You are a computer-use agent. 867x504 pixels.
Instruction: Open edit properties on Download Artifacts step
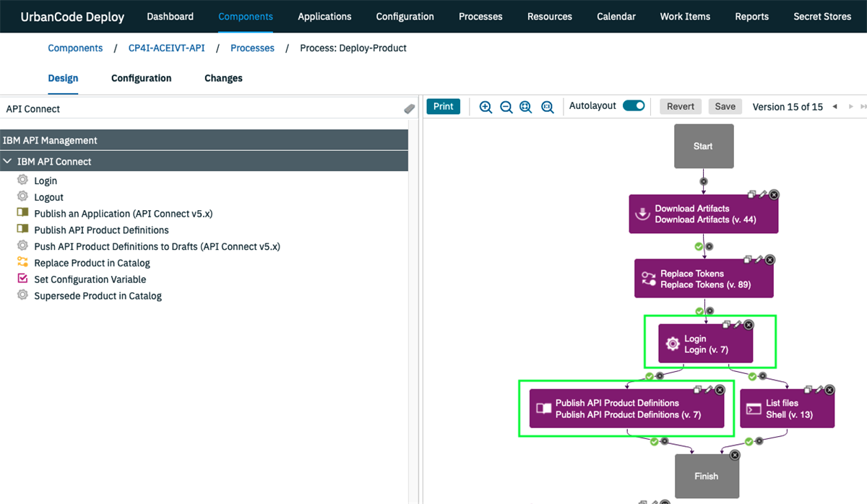point(762,194)
